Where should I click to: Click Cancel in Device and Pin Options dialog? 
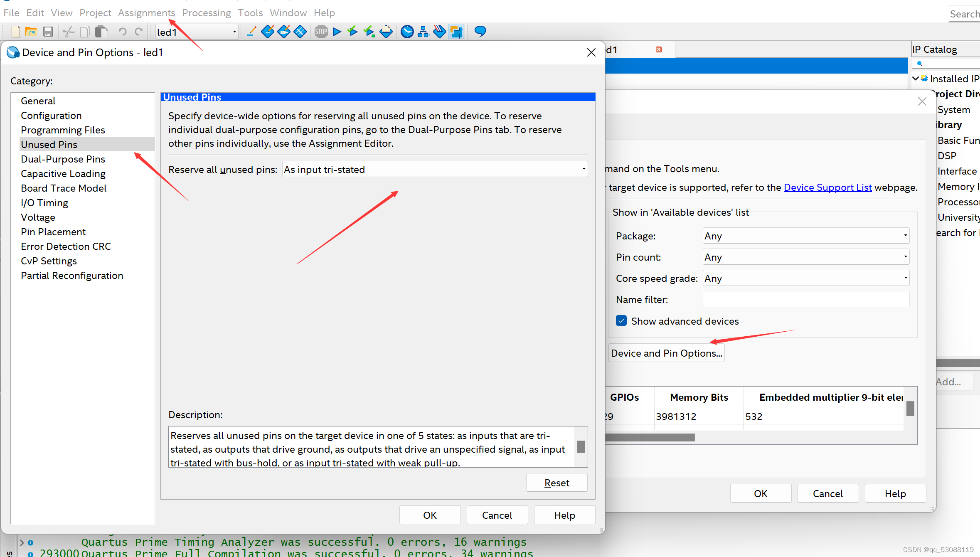point(497,515)
